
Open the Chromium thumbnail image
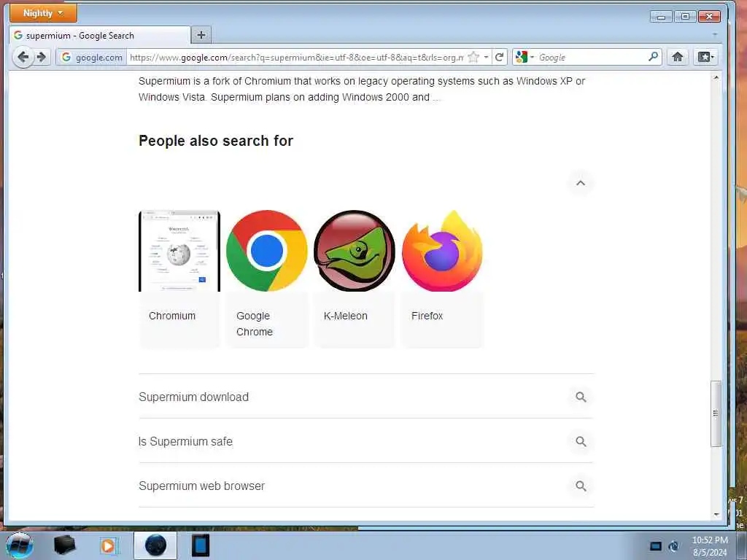(179, 251)
